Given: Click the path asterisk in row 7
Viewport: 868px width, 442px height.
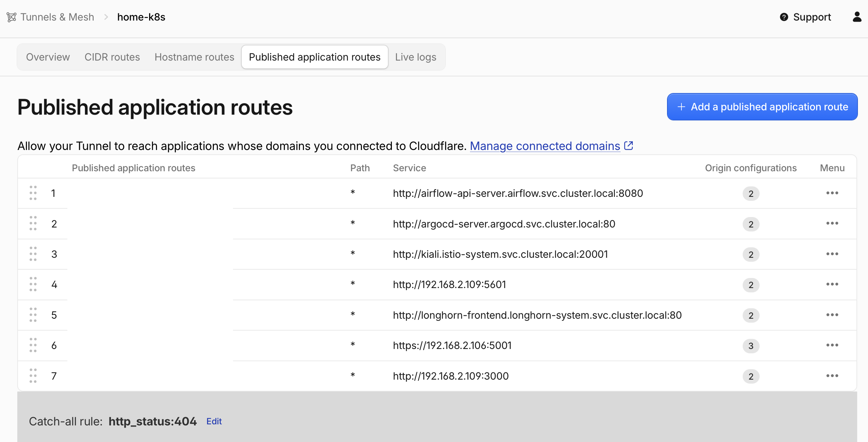Looking at the screenshot, I should [353, 375].
